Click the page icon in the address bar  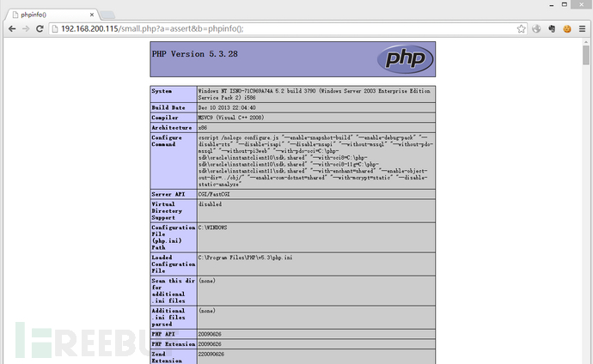pyautogui.click(x=55, y=28)
